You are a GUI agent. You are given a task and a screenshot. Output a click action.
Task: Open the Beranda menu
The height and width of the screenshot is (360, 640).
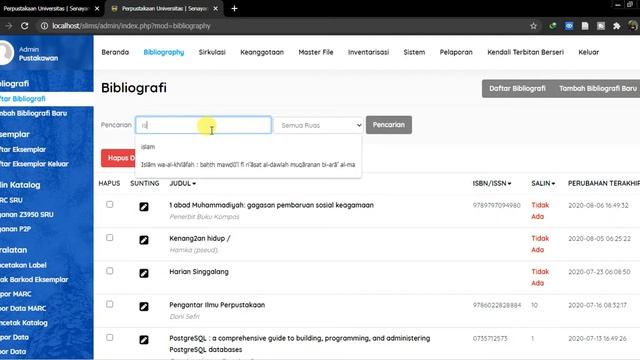115,52
